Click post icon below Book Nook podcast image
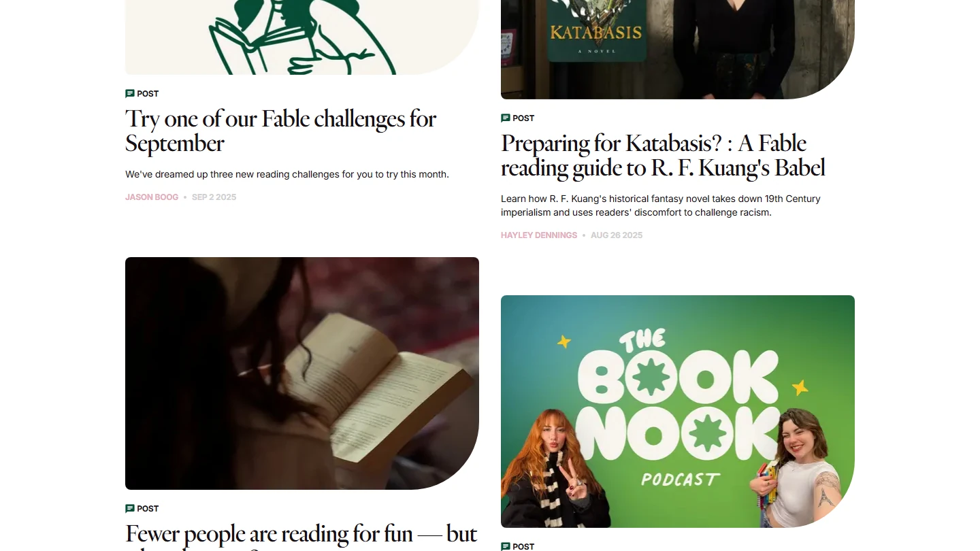 tap(506, 546)
